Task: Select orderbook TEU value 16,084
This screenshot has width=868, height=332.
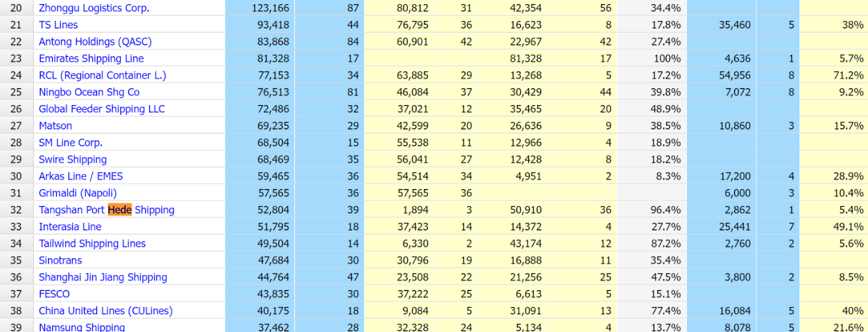Action: point(735,311)
